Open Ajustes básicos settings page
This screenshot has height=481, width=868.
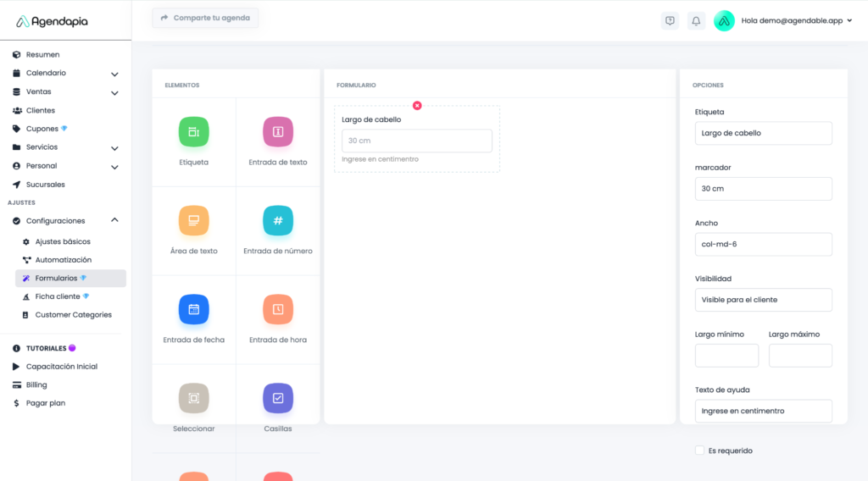point(63,241)
